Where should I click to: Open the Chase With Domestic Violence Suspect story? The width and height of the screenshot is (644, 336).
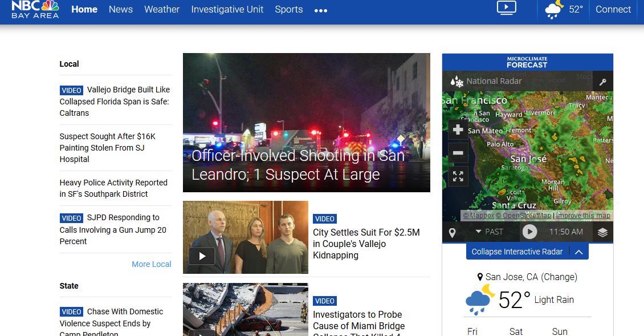[111, 322]
